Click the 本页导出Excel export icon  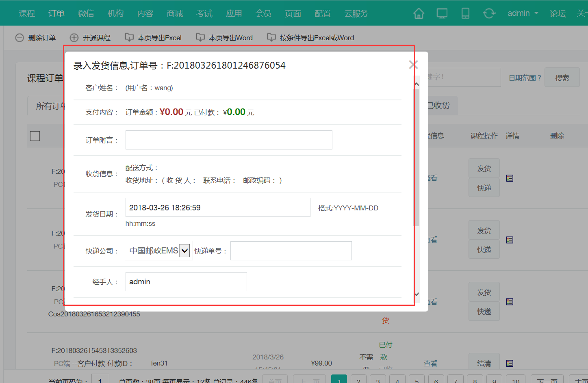(x=129, y=37)
